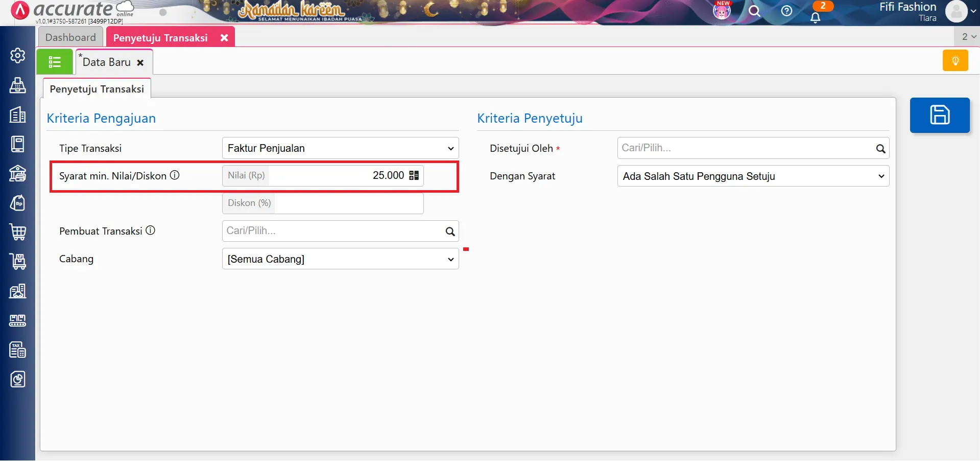
Task: Open the user profile avatar menu
Action: [x=956, y=11]
